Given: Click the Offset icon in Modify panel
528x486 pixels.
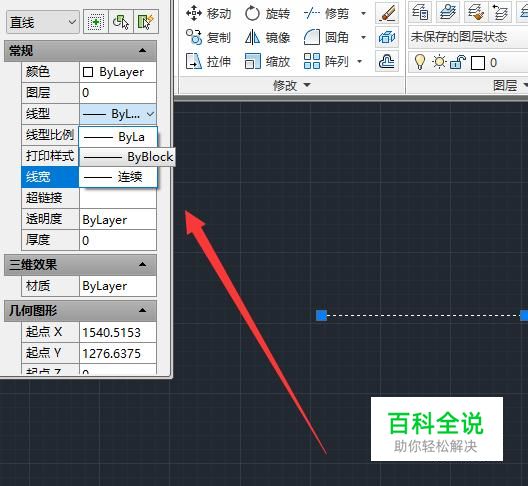Looking at the screenshot, I should 387,61.
